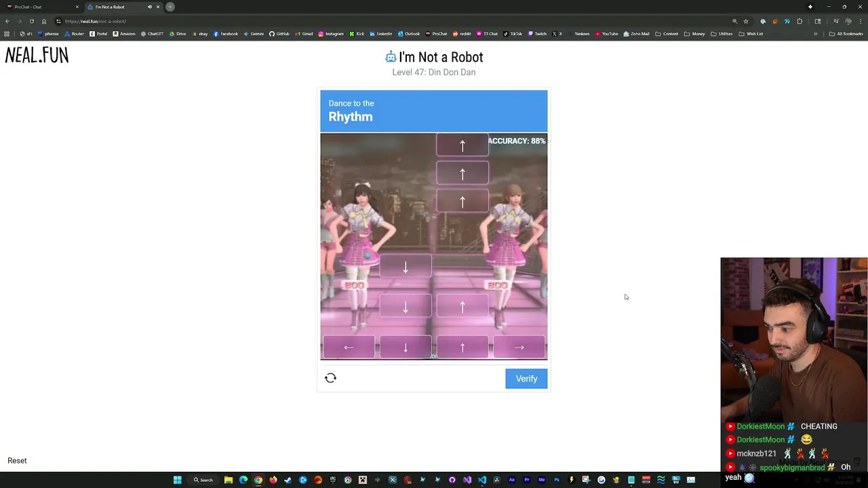Open Microsoft Edge from the taskbar

point(243,480)
